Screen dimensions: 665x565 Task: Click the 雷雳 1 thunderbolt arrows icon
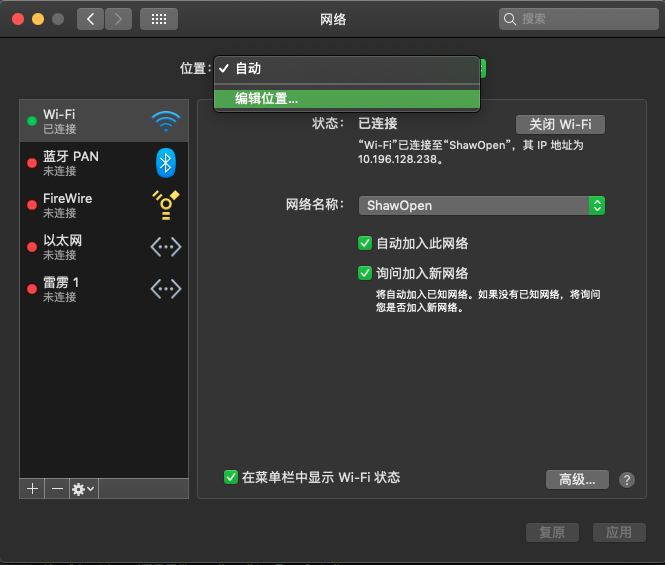pyautogui.click(x=166, y=289)
